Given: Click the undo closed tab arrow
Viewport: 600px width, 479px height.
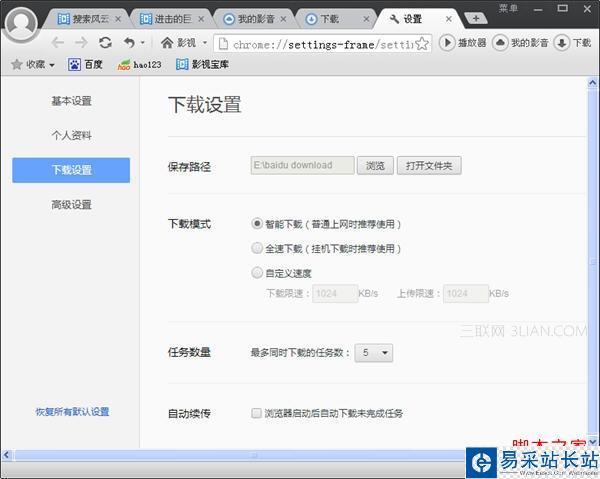Looking at the screenshot, I should tap(129, 42).
